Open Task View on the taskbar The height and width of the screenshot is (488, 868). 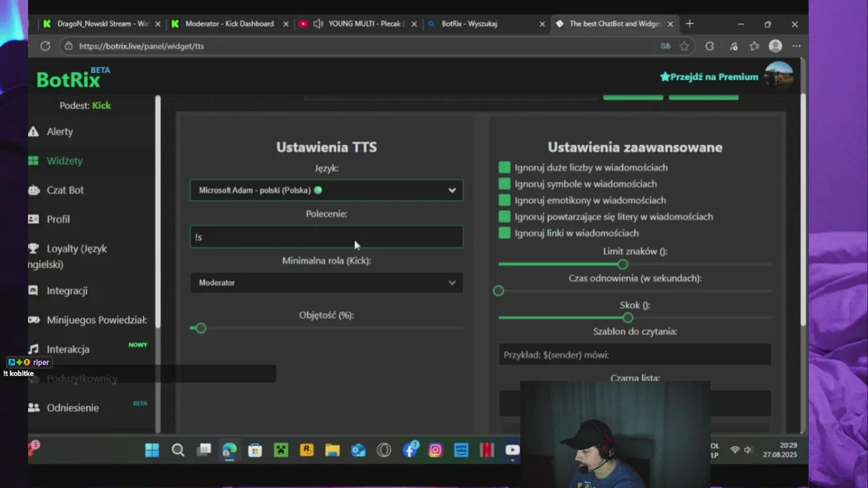204,450
